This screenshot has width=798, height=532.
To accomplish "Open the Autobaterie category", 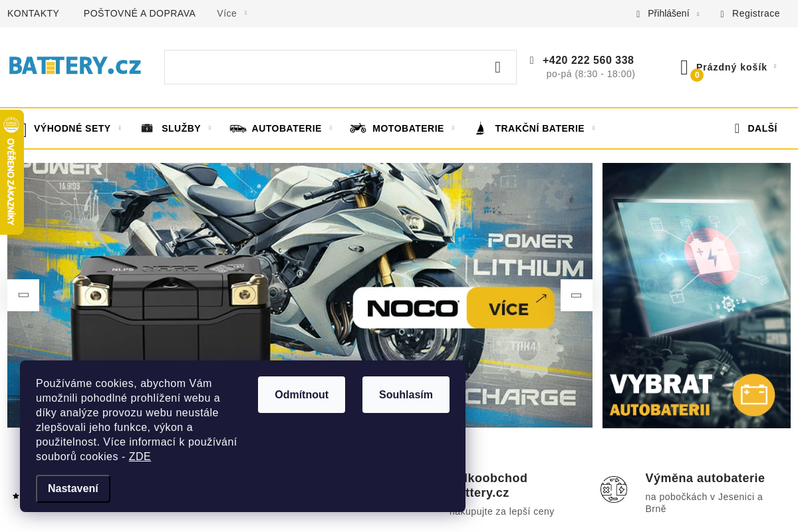I will pyautogui.click(x=287, y=128).
